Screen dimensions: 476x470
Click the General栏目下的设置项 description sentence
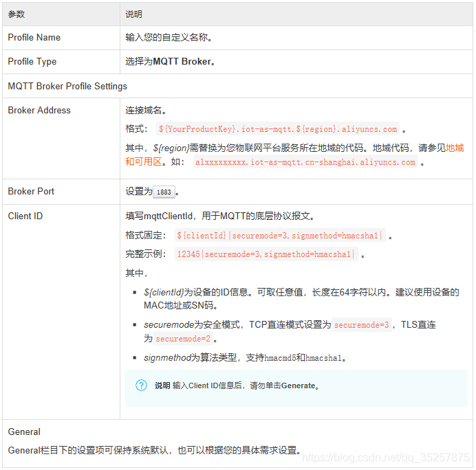click(x=155, y=450)
